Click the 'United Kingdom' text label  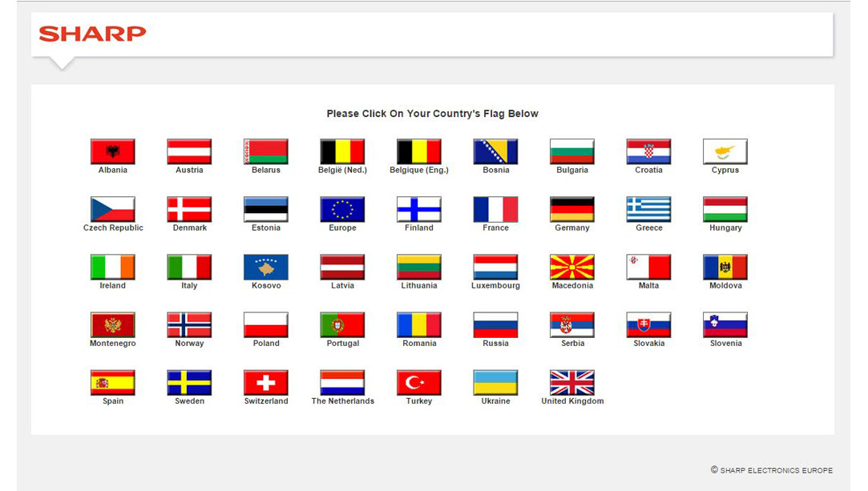[x=572, y=401]
